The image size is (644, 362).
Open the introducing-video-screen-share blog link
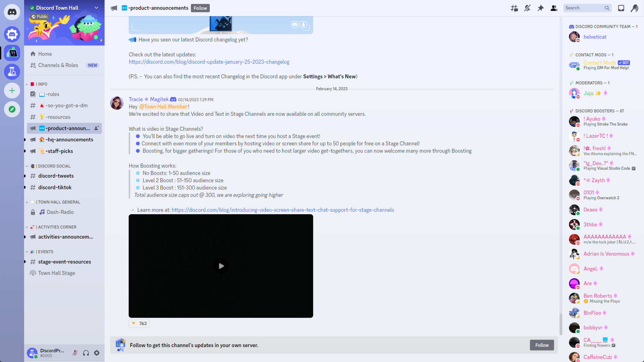283,209
